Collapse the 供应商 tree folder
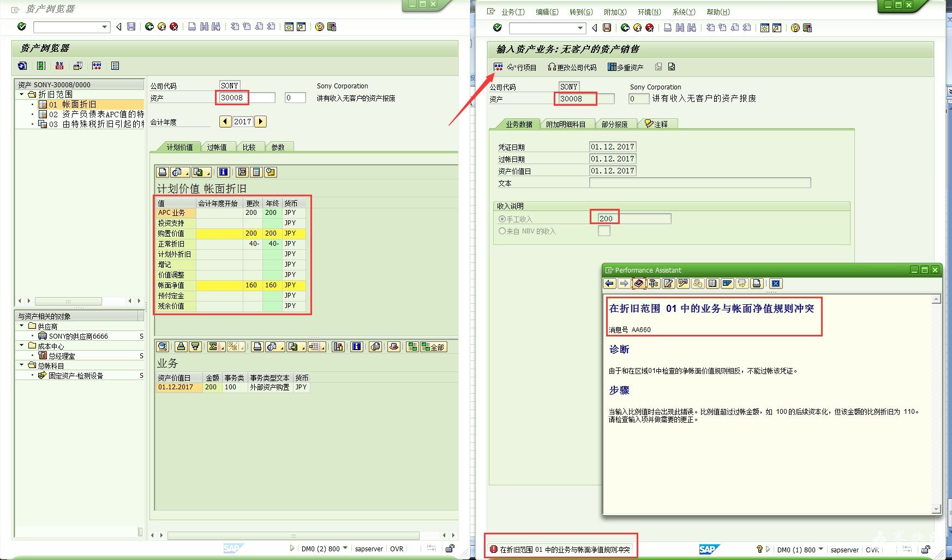Viewport: 952px width, 560px height. coord(21,326)
